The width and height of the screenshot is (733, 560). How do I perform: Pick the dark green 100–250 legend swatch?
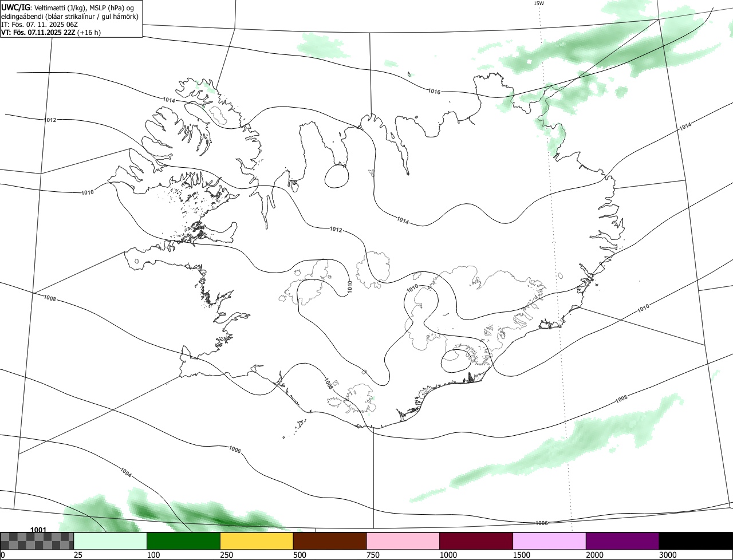tap(184, 541)
